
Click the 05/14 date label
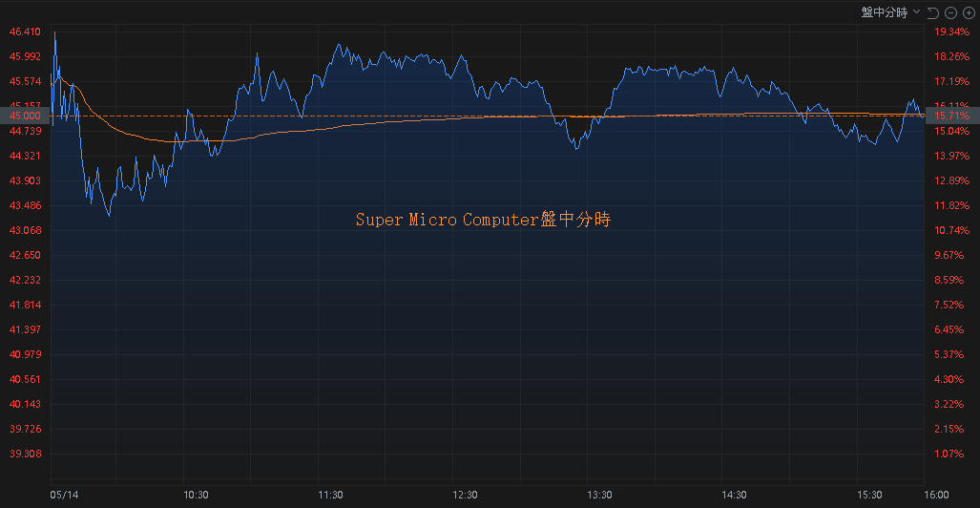click(x=64, y=495)
